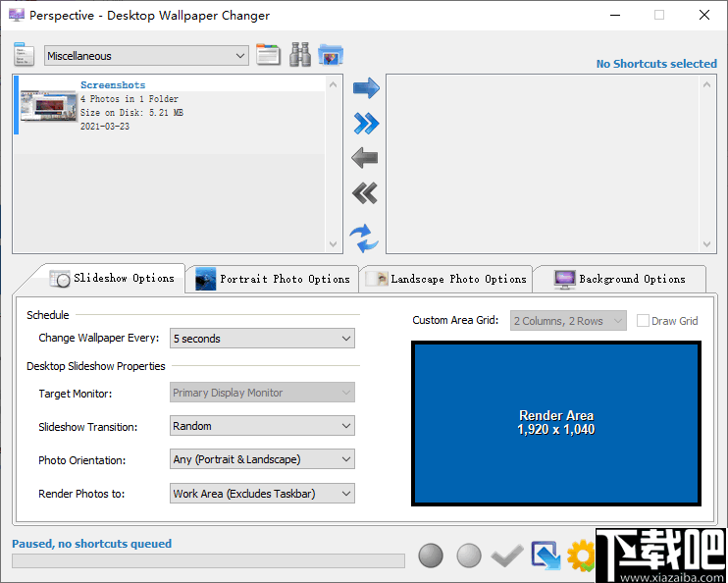Open the blue photo folder icon
This screenshot has height=583, width=728.
pyautogui.click(x=331, y=54)
